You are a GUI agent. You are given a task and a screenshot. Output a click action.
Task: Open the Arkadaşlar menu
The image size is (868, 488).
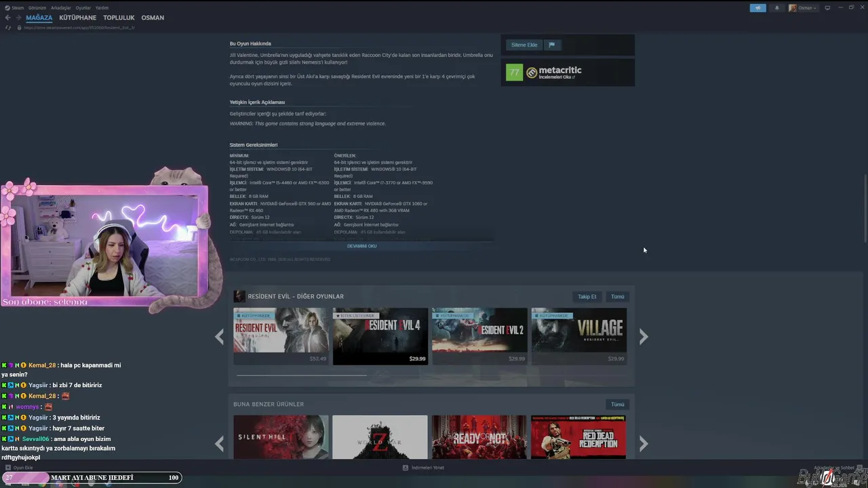pyautogui.click(x=61, y=8)
